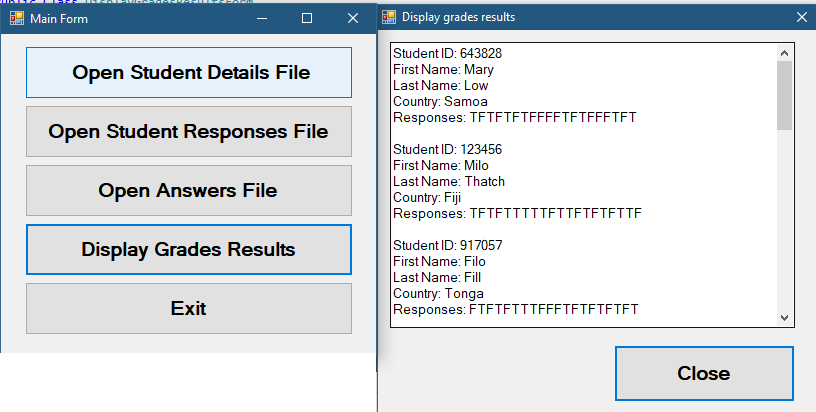Select the Open Answers File button
This screenshot has height=412, width=816.
coord(188,190)
